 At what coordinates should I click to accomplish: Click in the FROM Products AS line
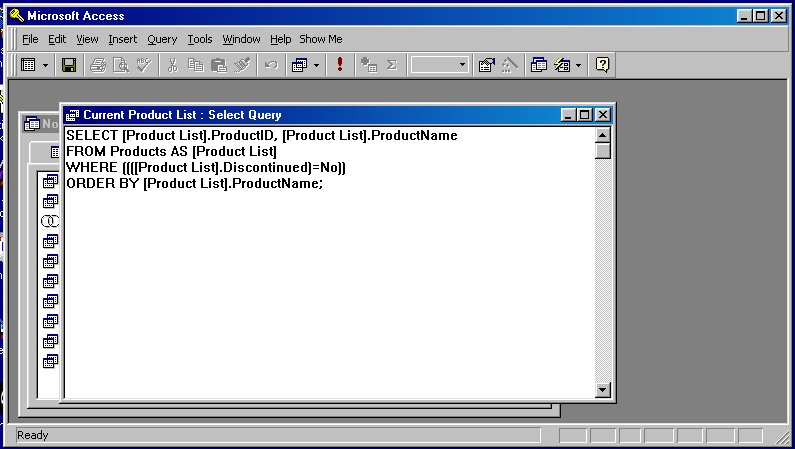(171, 152)
